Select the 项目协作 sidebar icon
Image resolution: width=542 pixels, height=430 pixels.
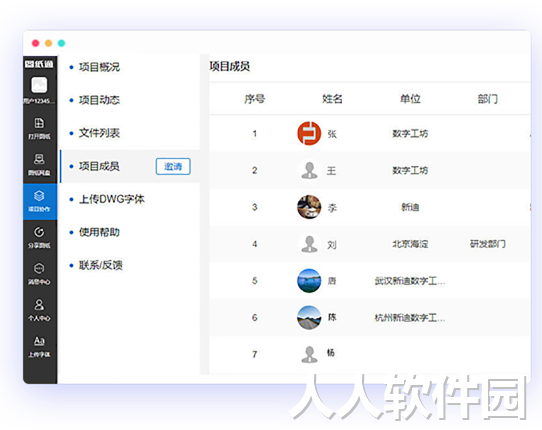tap(40, 201)
